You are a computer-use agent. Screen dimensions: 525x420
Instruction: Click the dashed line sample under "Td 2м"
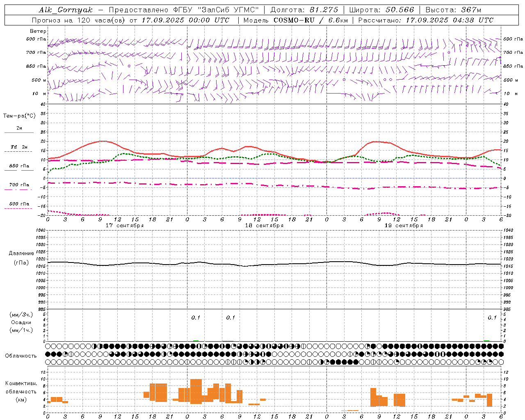tap(18, 151)
